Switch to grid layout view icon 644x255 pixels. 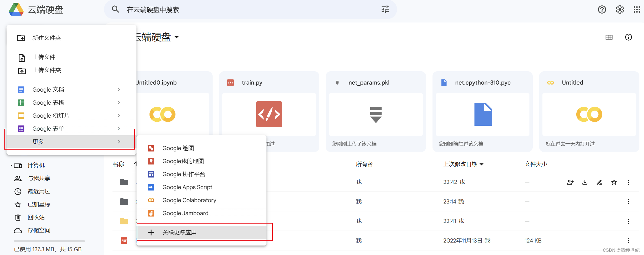[609, 37]
